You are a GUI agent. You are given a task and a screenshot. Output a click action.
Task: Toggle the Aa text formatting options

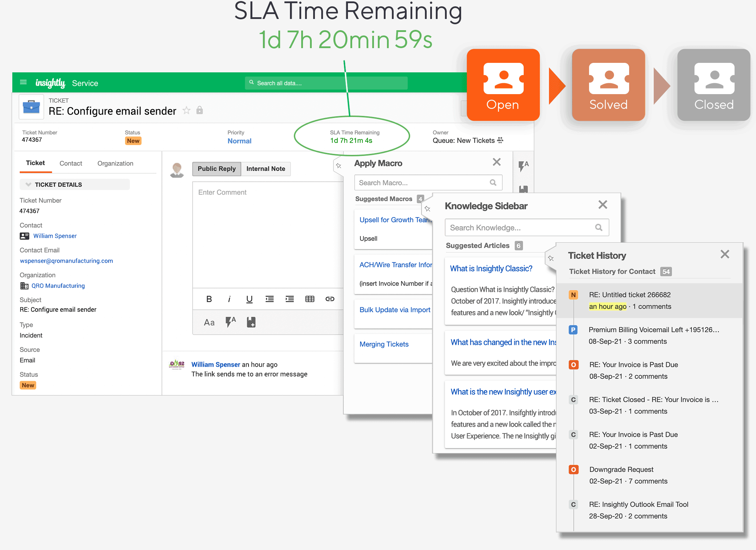coord(209,322)
